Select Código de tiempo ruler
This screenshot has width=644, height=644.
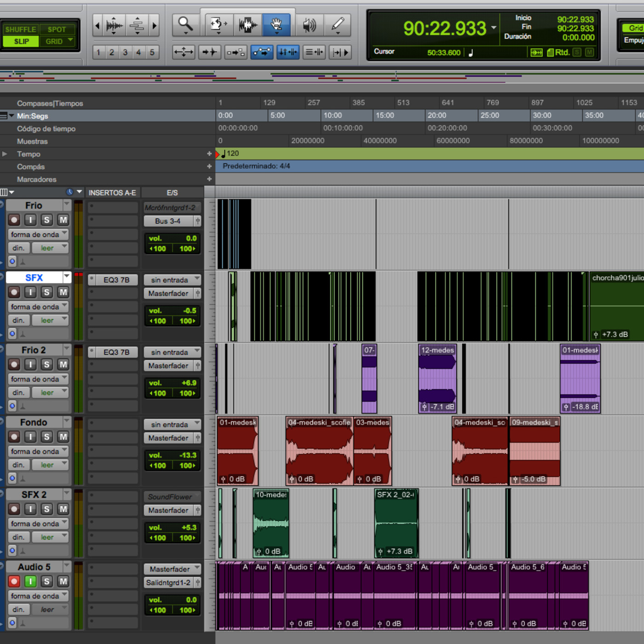[x=46, y=129]
